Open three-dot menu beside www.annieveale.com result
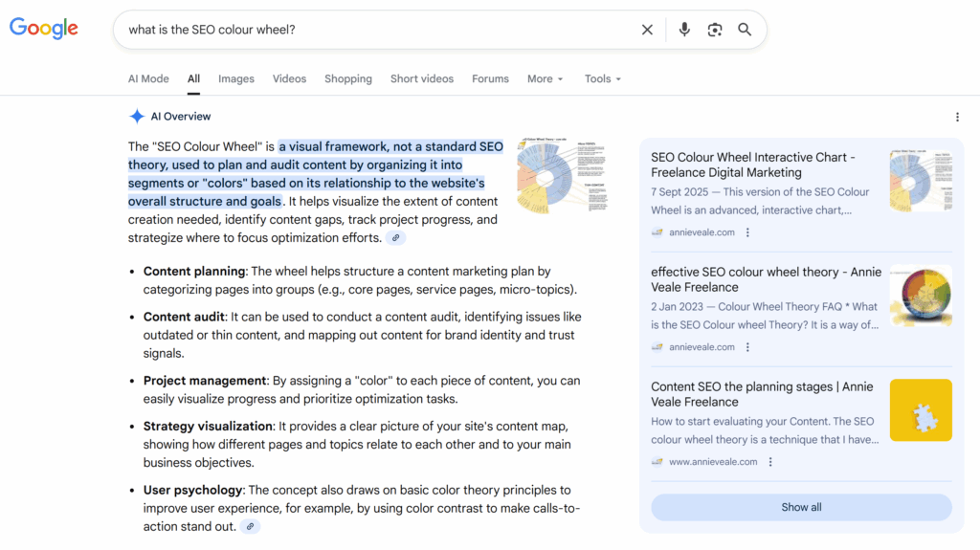Screen dimensions: 980x550 coord(770,462)
